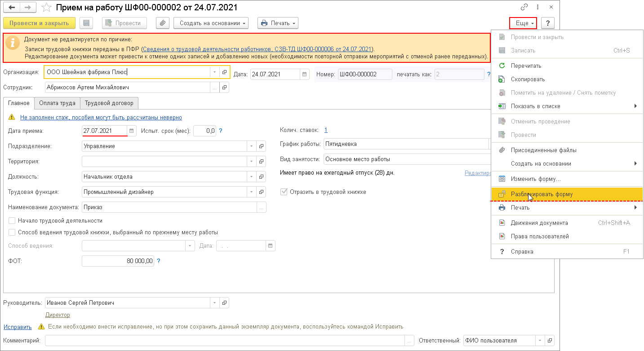Image resolution: width=644 pixels, height=351 pixels.
Task: Go back with the left arrow button
Action: (x=12, y=8)
